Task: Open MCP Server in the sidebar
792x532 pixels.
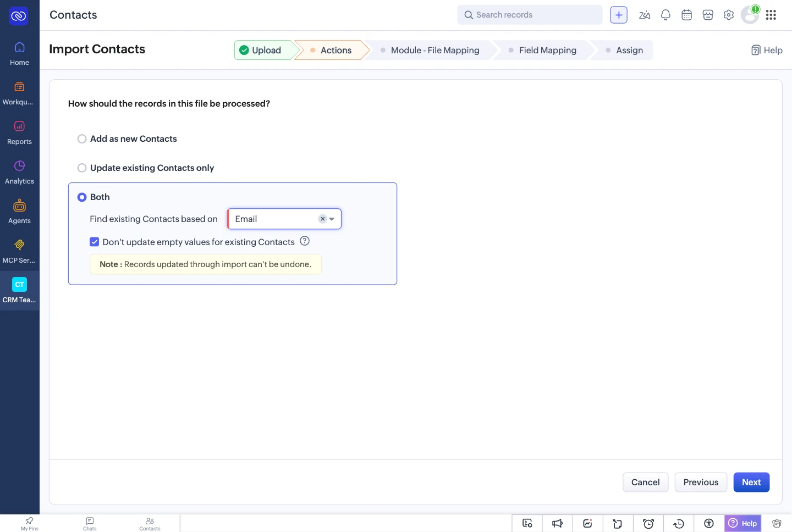Action: 19,252
